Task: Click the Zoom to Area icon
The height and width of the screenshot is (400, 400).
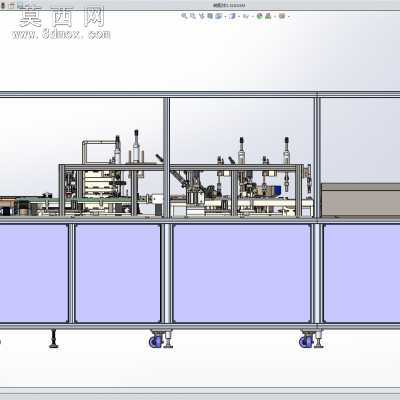Action: (x=193, y=16)
